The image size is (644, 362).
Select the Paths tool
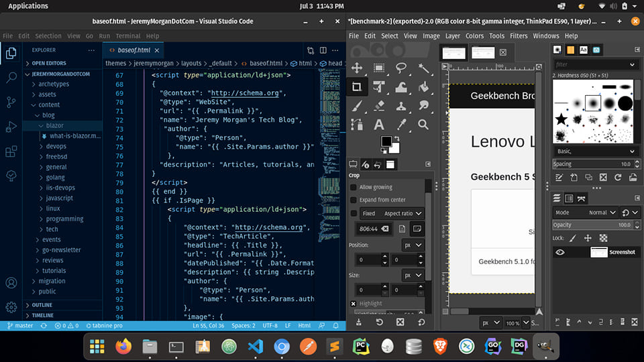coord(356,125)
